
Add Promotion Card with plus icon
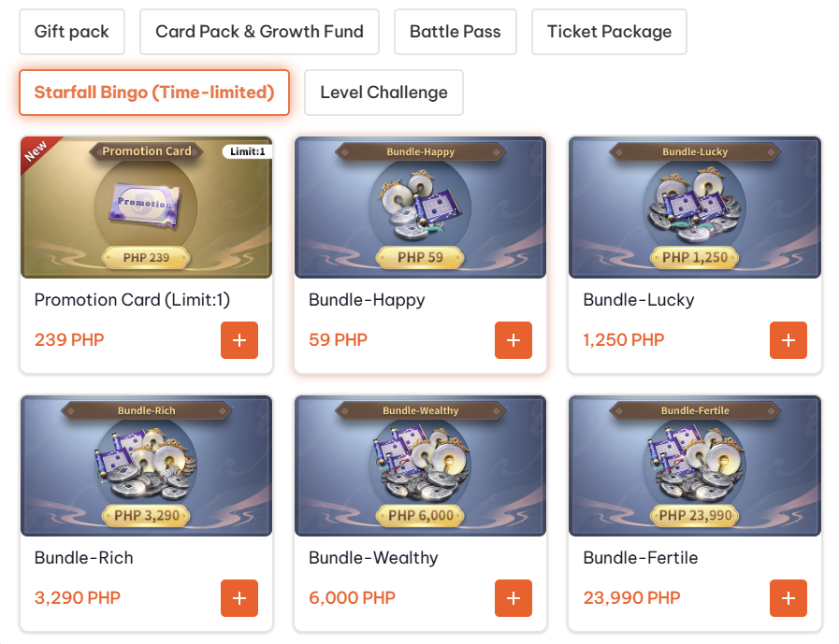point(239,340)
